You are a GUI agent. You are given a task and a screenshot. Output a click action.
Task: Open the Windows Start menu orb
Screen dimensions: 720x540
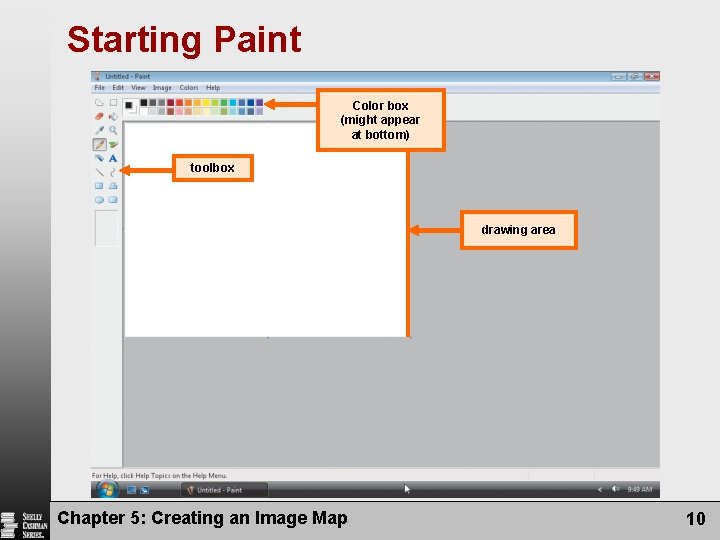107,489
